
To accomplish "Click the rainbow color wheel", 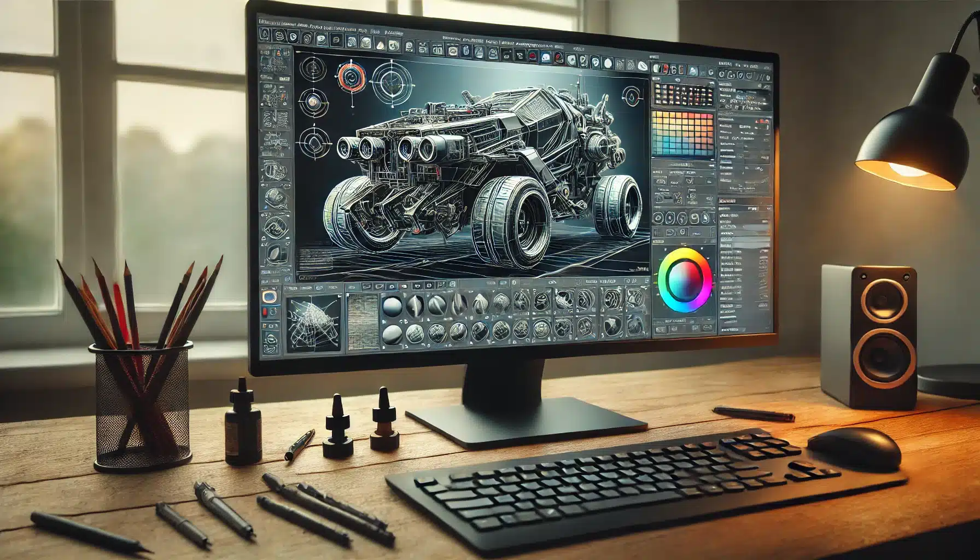I will click(x=685, y=279).
